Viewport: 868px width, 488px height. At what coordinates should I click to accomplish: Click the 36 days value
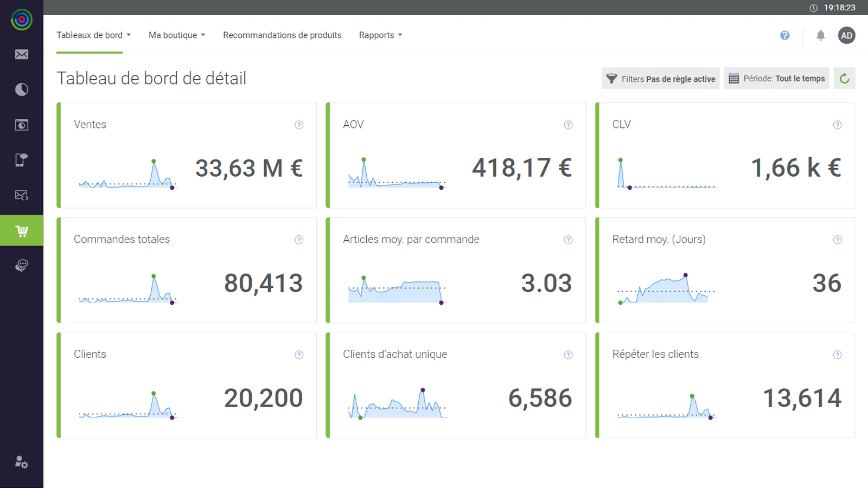point(827,284)
